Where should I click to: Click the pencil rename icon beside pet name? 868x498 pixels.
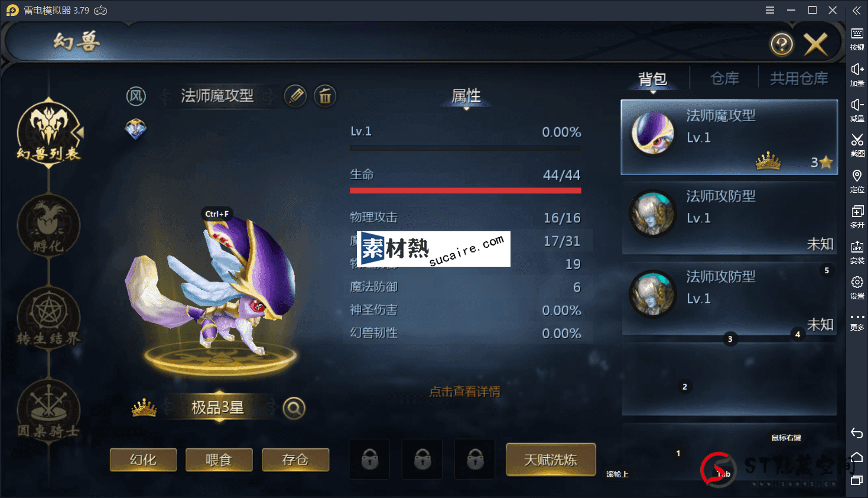(295, 96)
